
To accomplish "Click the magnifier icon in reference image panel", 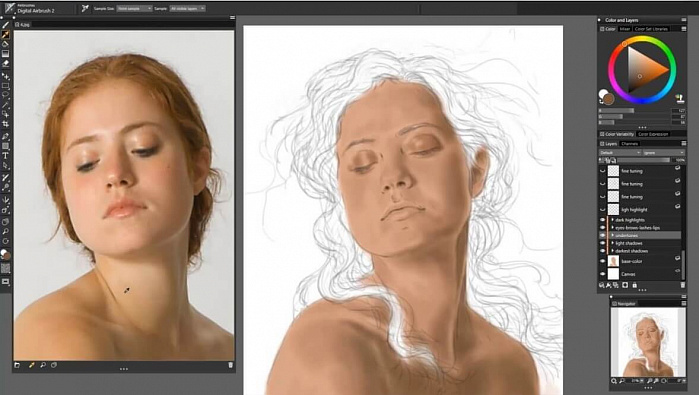I will (43, 365).
